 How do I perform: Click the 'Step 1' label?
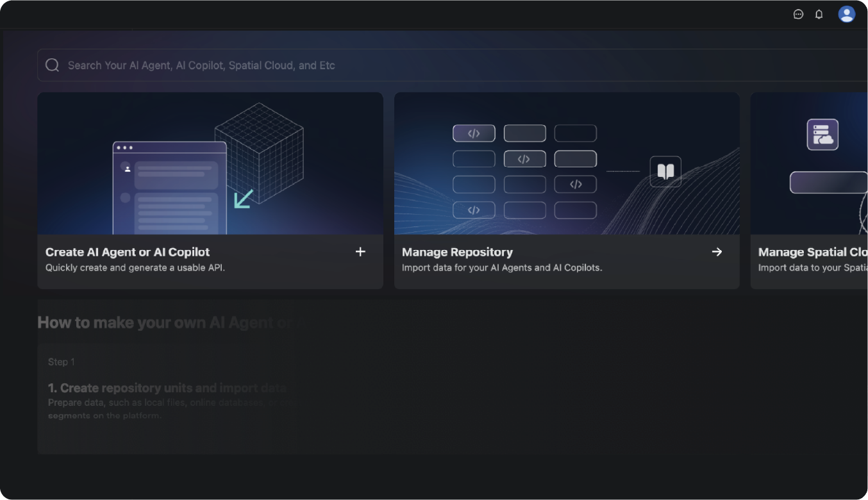point(62,362)
